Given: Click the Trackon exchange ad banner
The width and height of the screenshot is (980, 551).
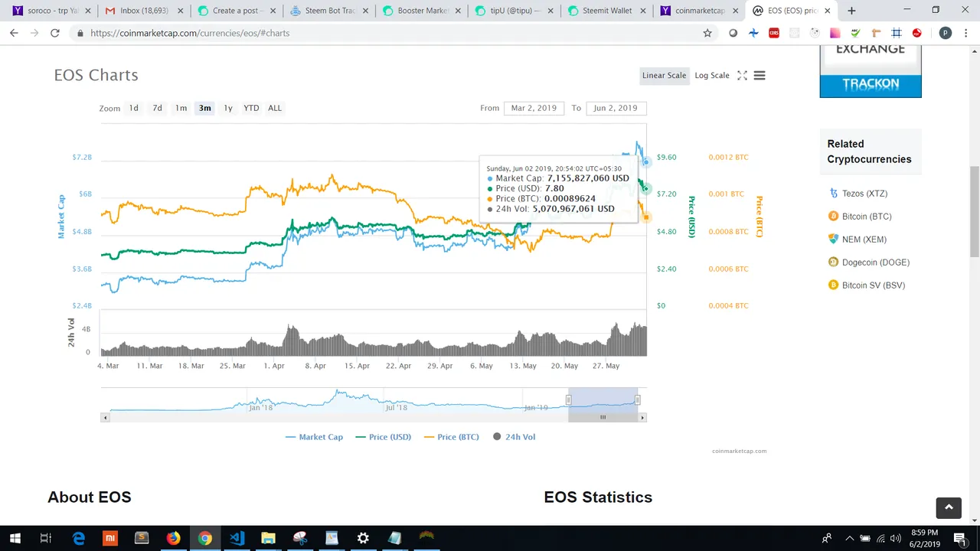Looking at the screenshot, I should (x=871, y=70).
